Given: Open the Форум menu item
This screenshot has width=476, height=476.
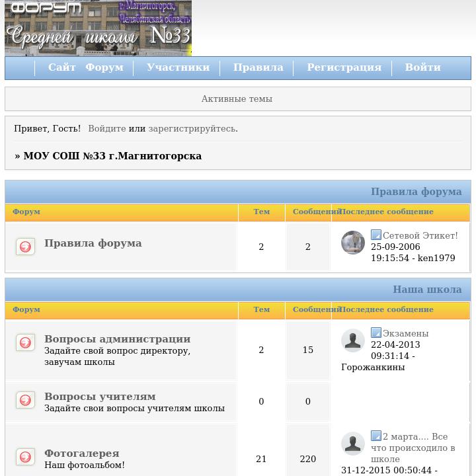Looking at the screenshot, I should (x=104, y=67).
